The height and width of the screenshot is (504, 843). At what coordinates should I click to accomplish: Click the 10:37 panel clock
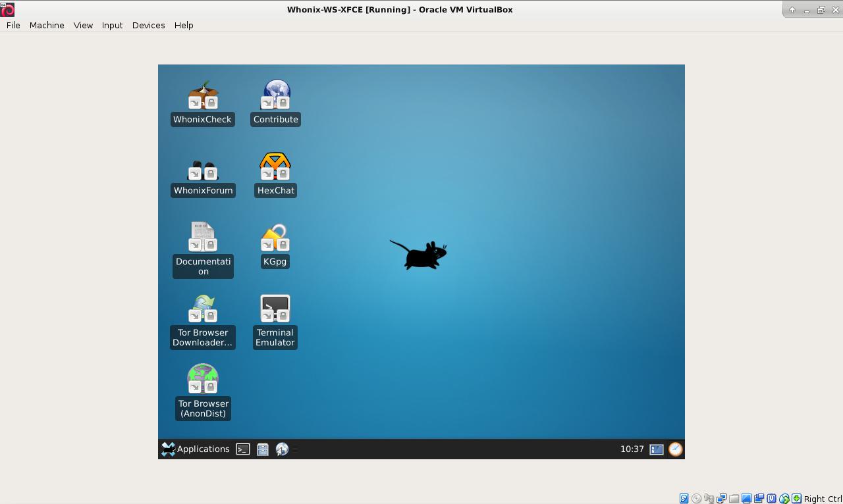coord(632,449)
